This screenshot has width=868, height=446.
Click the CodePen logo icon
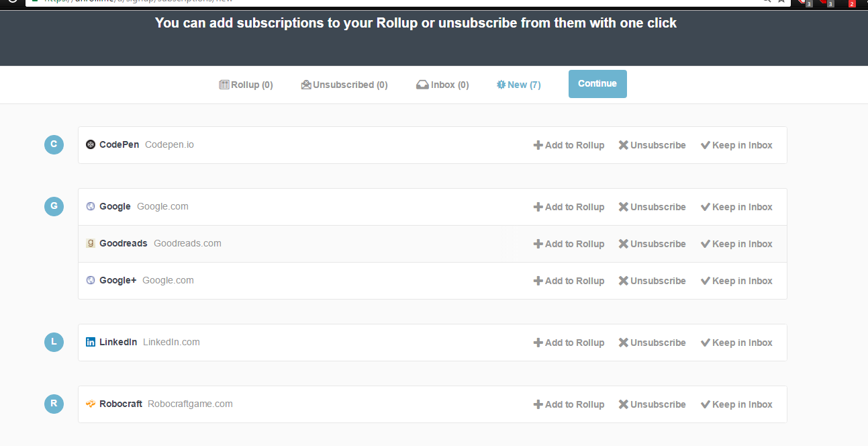[91, 144]
